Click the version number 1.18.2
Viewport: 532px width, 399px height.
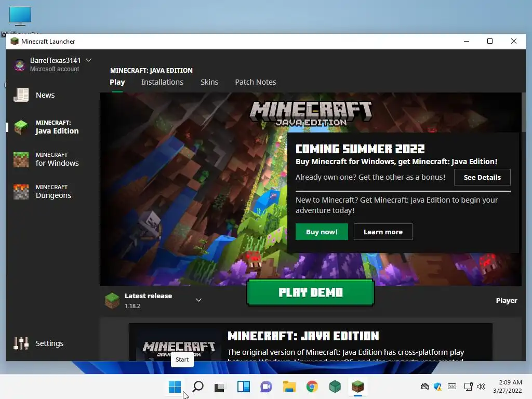coord(132,306)
